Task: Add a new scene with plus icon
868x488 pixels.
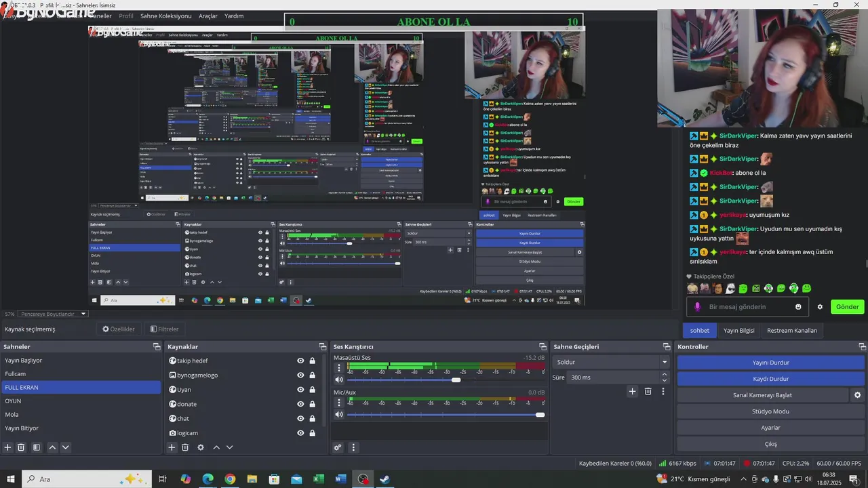Action: pos(8,447)
